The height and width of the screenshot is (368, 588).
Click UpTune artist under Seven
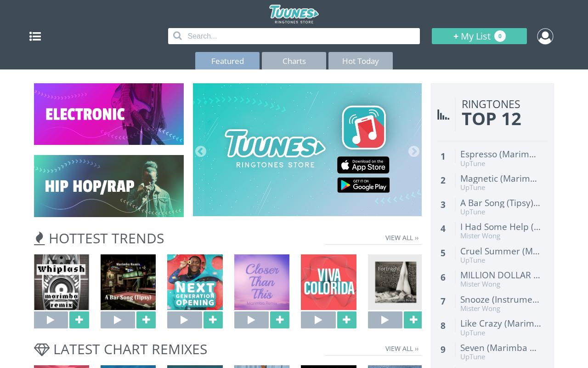(x=473, y=356)
